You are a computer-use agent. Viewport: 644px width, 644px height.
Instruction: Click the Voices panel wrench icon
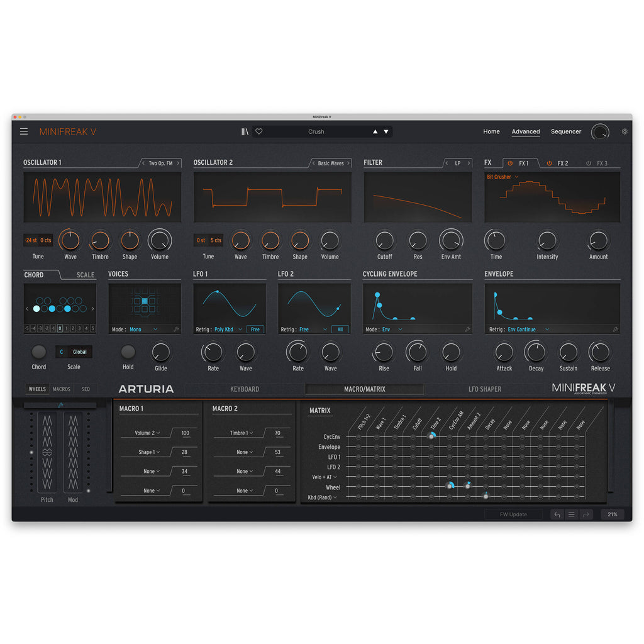(175, 330)
